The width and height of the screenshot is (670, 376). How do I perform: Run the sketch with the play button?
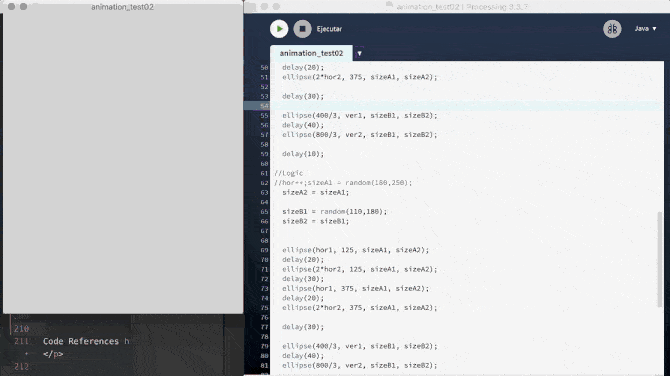(x=279, y=29)
